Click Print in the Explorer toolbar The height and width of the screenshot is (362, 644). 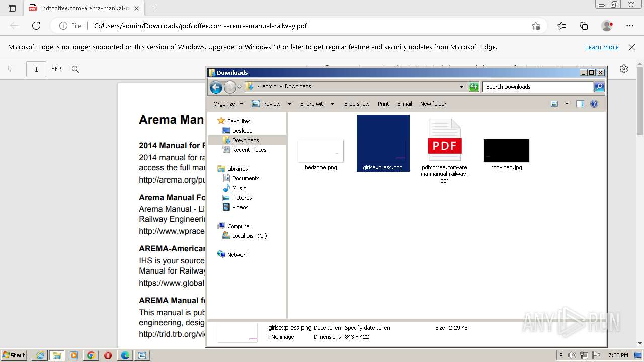point(383,104)
